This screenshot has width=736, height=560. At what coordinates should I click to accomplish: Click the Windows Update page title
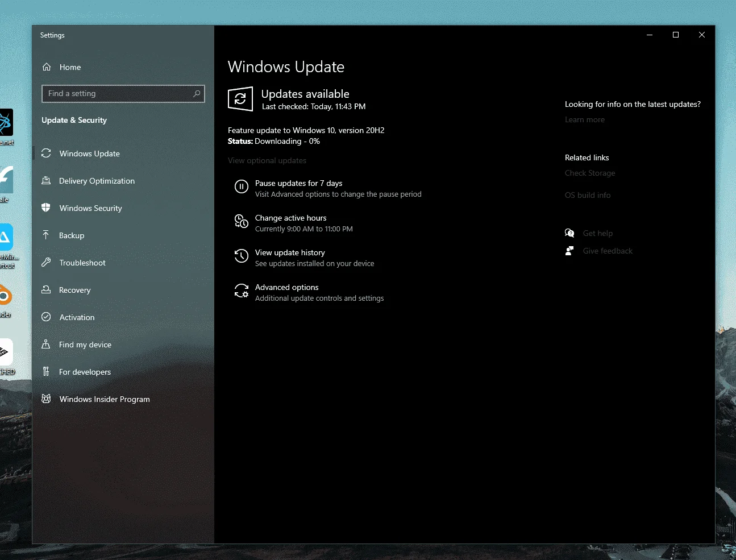(286, 67)
